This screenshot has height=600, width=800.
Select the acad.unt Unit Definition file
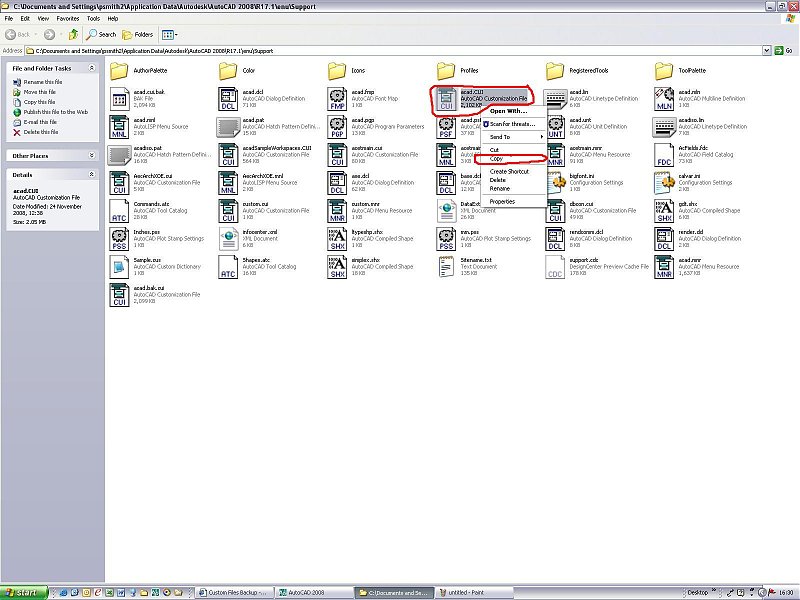[586, 127]
